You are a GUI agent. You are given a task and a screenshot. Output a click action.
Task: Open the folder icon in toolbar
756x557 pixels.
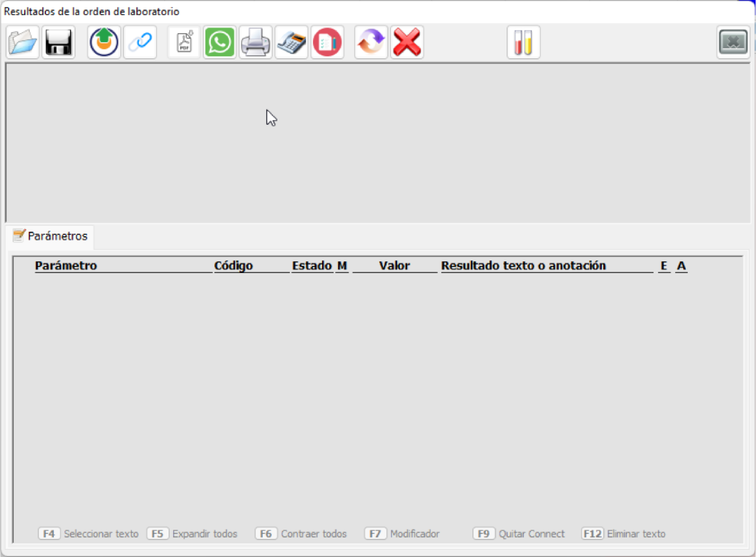tap(23, 42)
